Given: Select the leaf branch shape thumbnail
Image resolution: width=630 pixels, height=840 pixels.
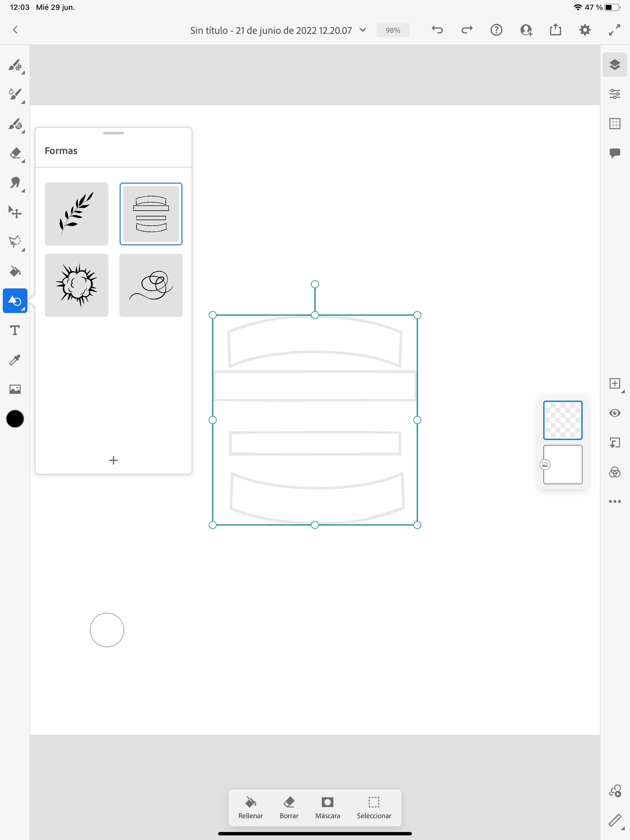Looking at the screenshot, I should (76, 214).
